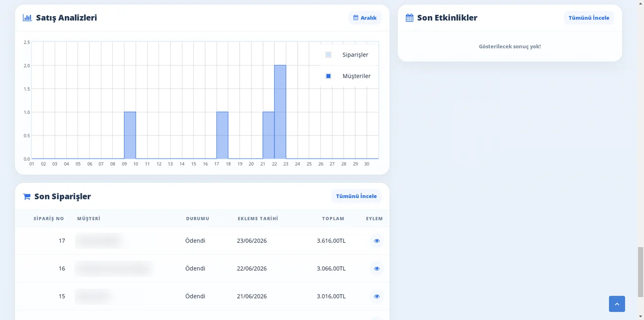
Task: Click the chart bar at day 09
Action: [x=130, y=135]
